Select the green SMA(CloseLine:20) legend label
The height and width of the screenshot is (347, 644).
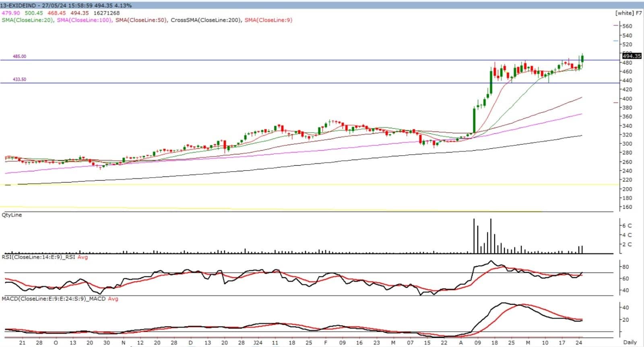(x=27, y=20)
